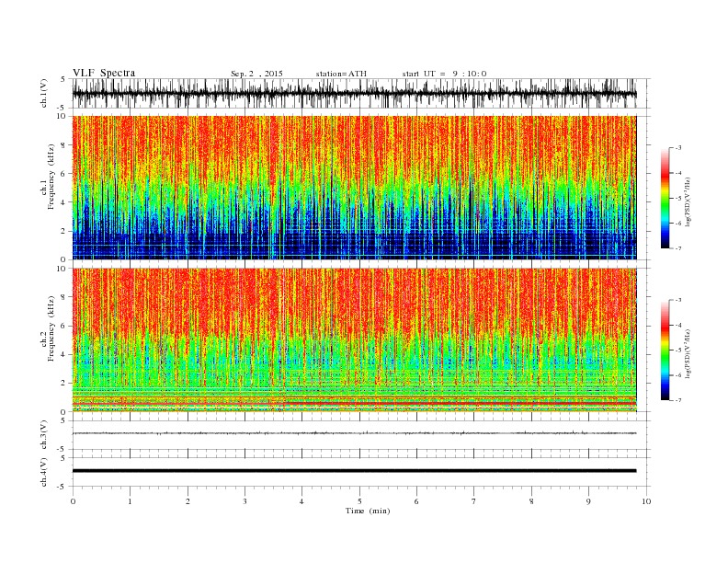Click the 'ch.1(V)' waveform axis label

pyautogui.click(x=44, y=93)
